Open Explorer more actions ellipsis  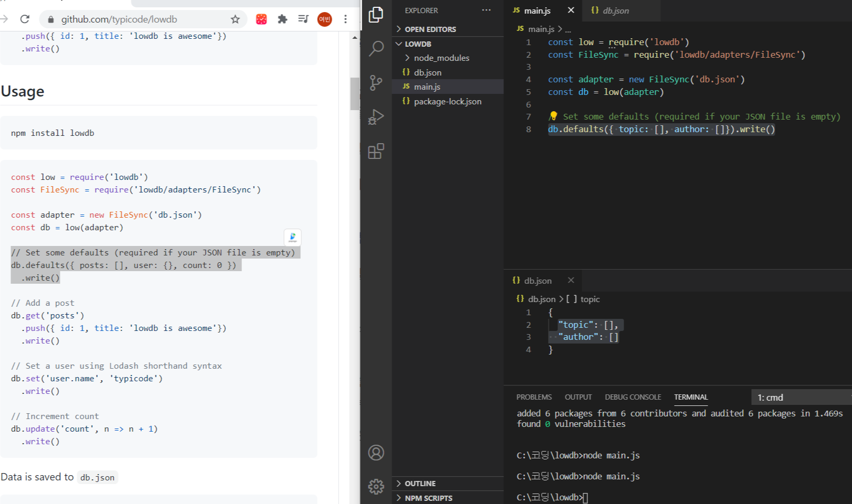(x=486, y=10)
